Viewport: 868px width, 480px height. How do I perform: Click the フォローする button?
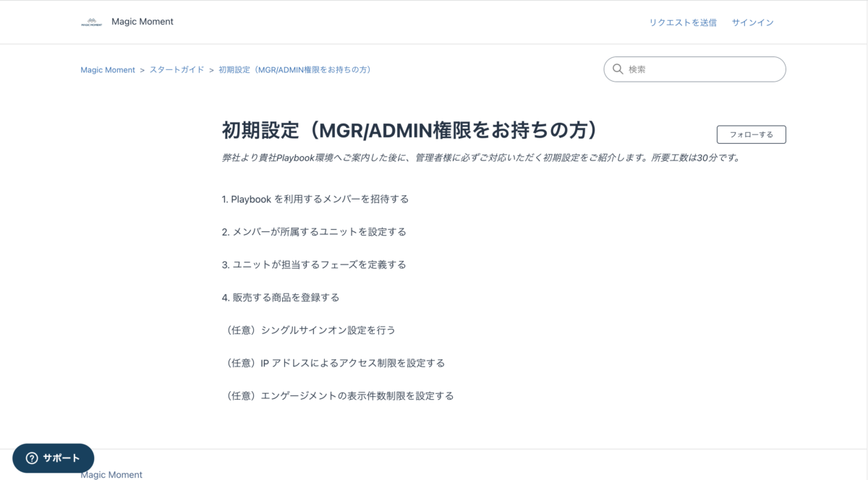751,134
